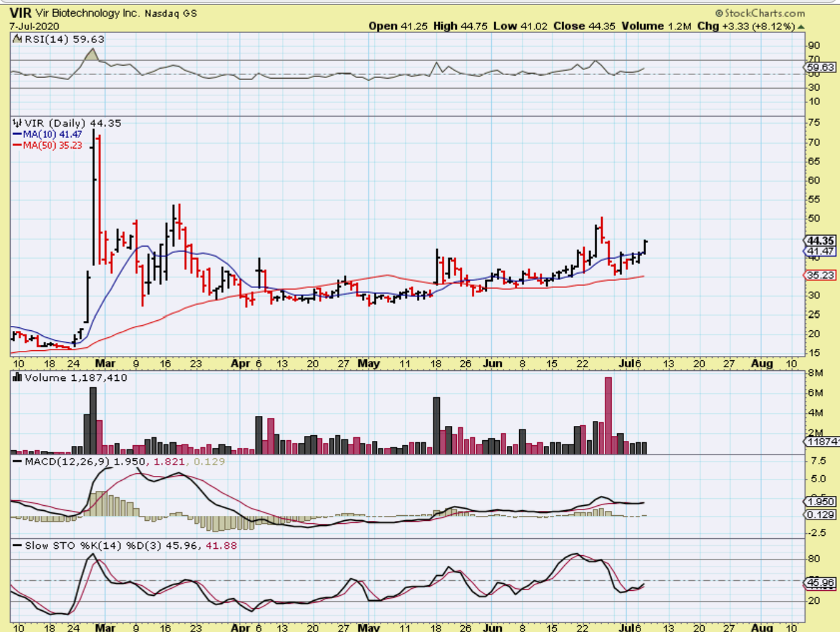840x632 pixels.
Task: Click the 44.35 current price tag
Action: [x=820, y=240]
